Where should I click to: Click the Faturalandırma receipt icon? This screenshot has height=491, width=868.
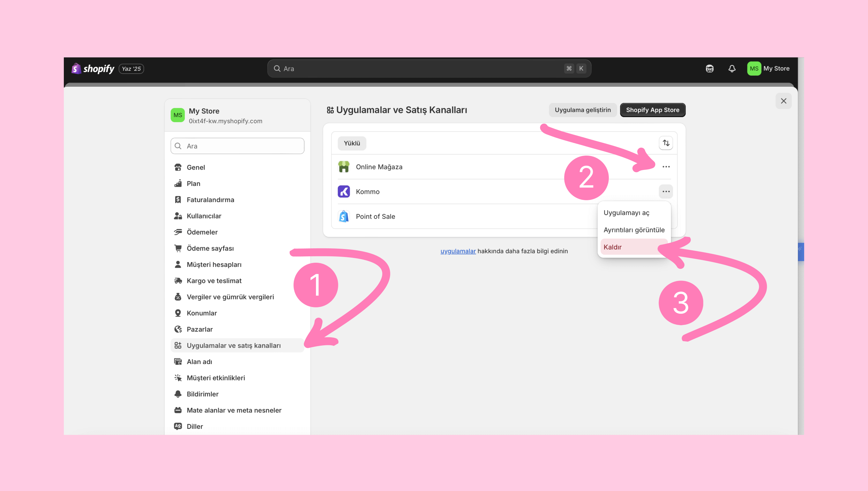178,200
